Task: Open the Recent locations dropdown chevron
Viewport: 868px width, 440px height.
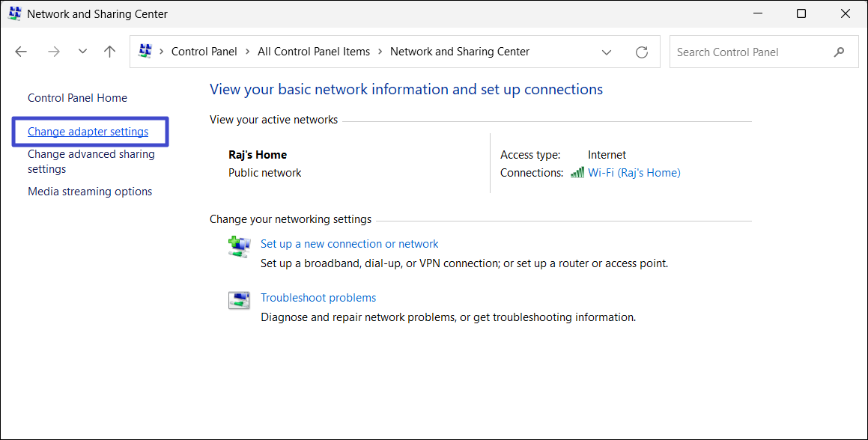Action: coord(82,52)
